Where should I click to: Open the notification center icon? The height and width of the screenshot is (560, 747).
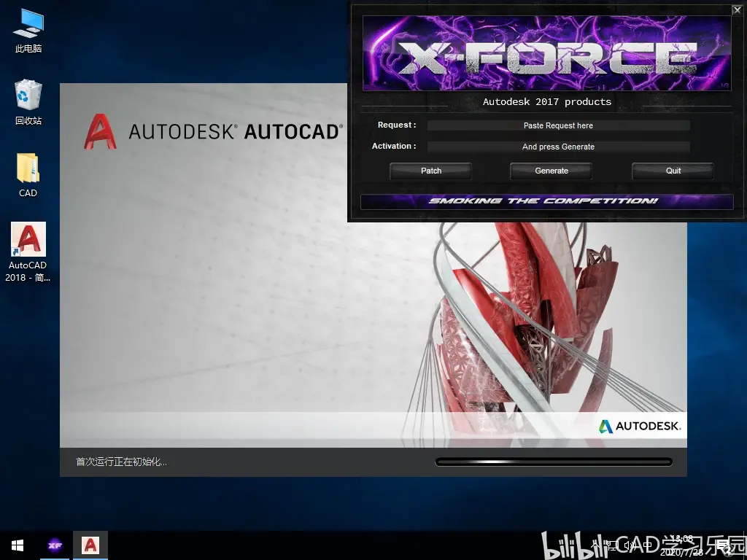point(724,545)
